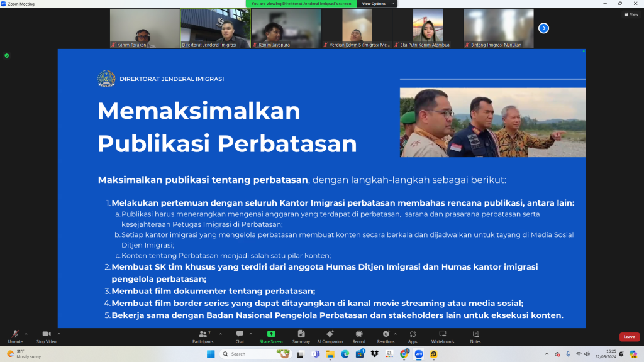Image resolution: width=644 pixels, height=362 pixels.
Task: Show next participants with blue arrow
Action: (543, 28)
